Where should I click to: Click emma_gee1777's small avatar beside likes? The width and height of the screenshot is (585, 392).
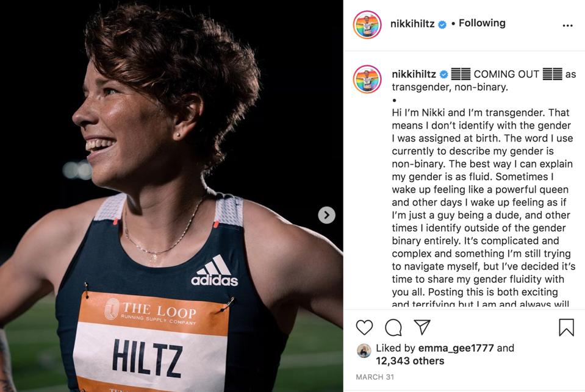[x=364, y=350]
